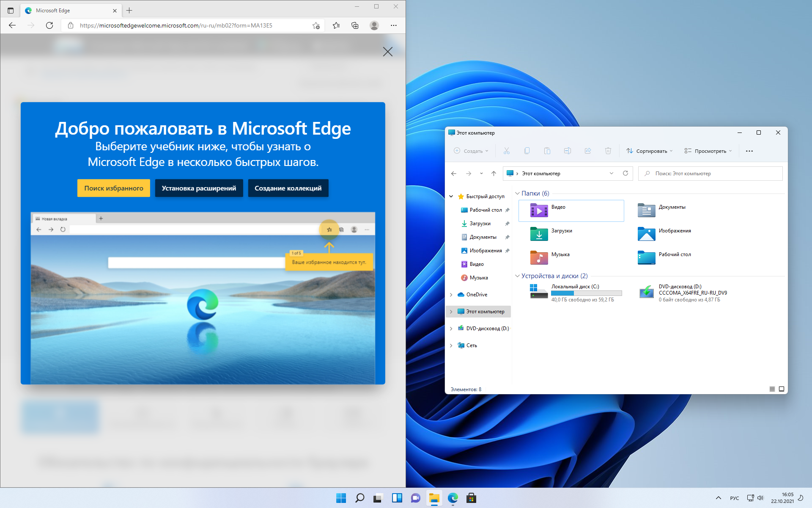Click Explorer Up one level arrow
Viewport: 812px width, 508px height.
(494, 174)
